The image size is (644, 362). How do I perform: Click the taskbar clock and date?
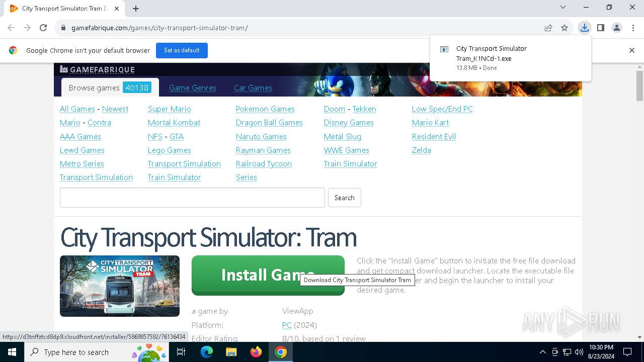[x=601, y=352]
